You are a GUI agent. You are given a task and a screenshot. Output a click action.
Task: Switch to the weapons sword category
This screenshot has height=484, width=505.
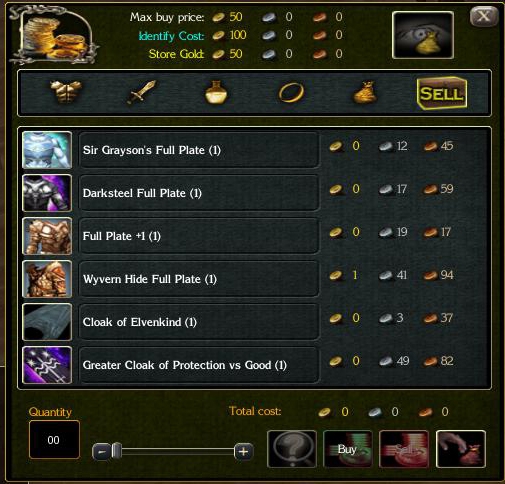[141, 92]
